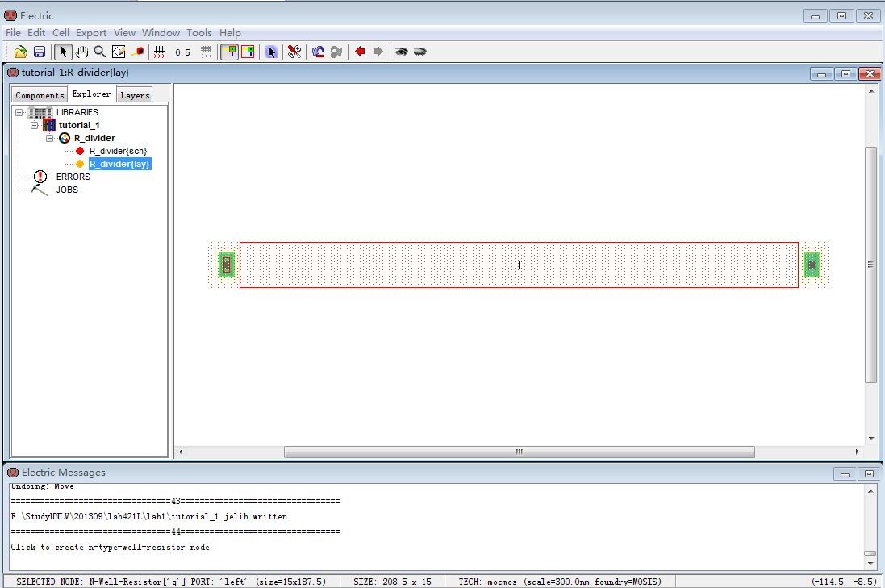Open the Export menu
The width and height of the screenshot is (885, 588).
91,33
